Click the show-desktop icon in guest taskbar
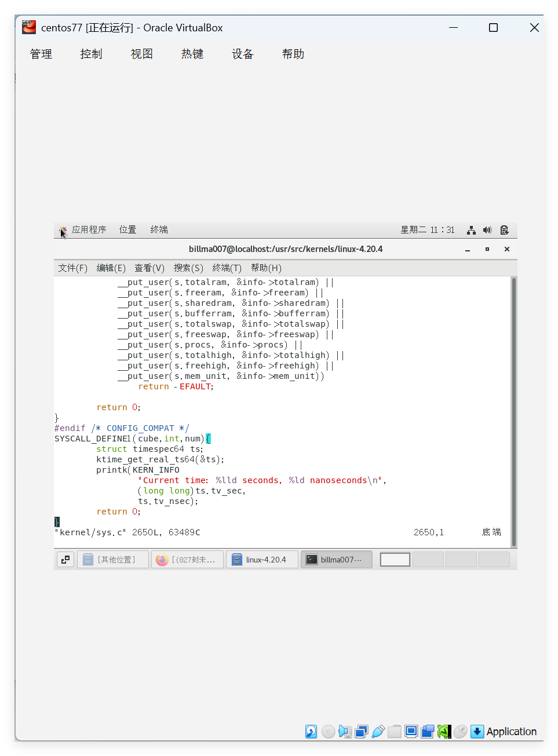The image size is (558, 756). [65, 560]
